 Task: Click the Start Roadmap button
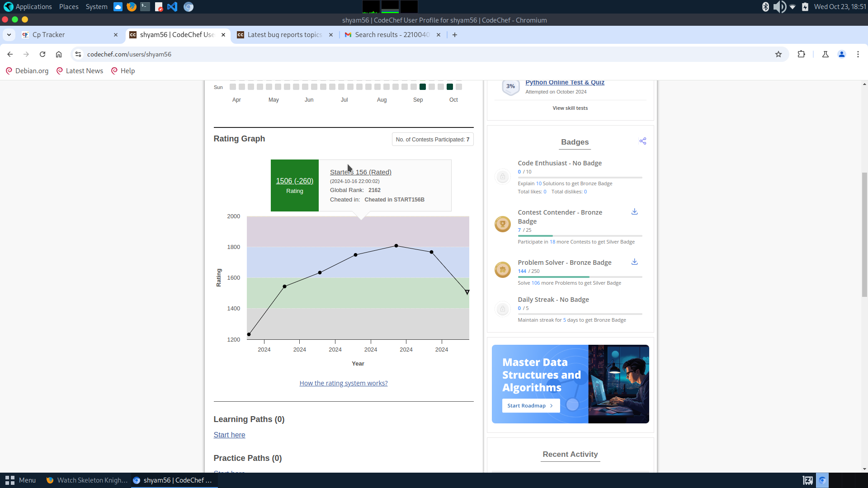530,406
